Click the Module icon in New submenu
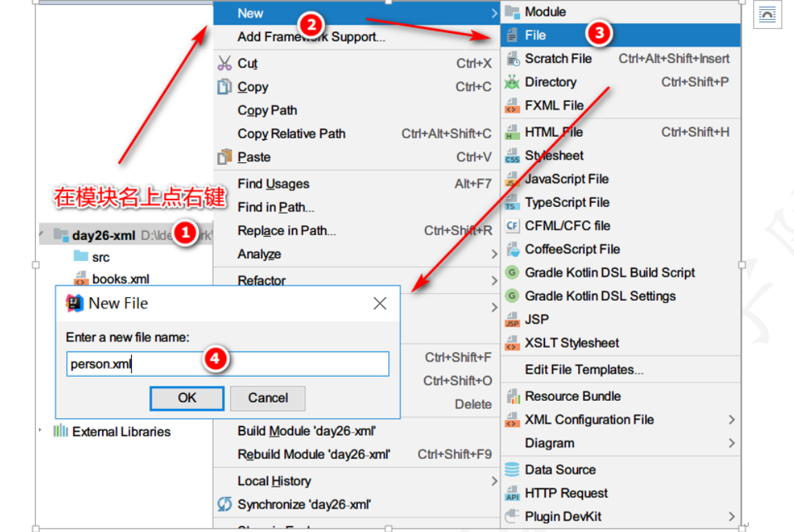Viewport: 794px width, 532px height. pyautogui.click(x=511, y=12)
